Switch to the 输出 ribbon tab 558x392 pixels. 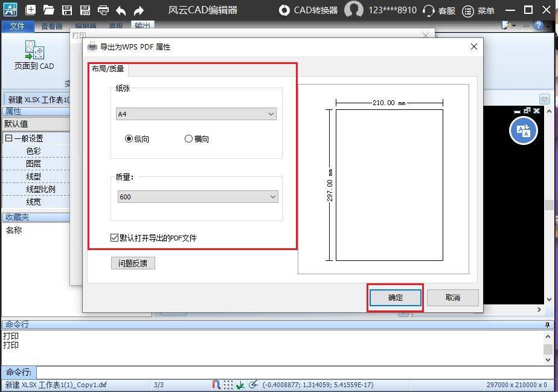143,25
